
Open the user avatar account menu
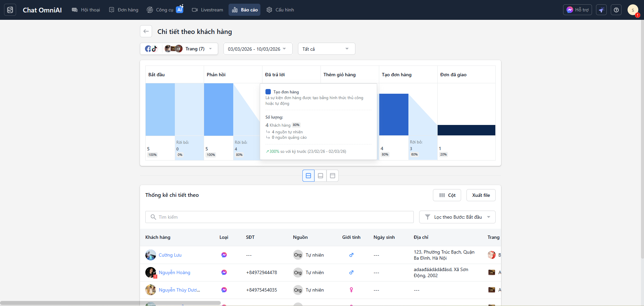coord(633,10)
